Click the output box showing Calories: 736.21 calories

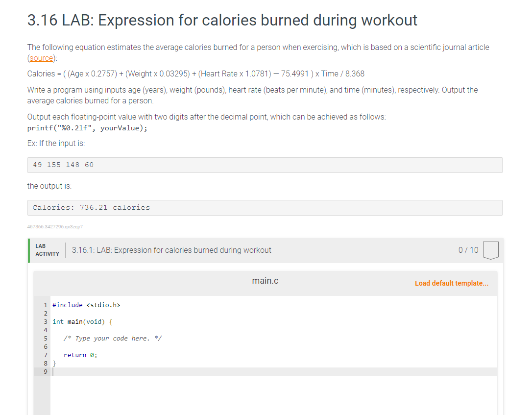point(265,207)
